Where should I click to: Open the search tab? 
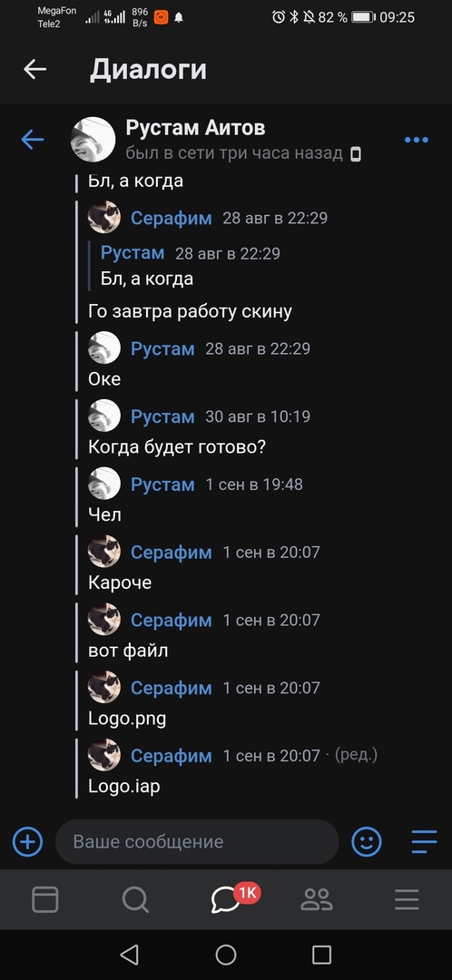coord(135,900)
